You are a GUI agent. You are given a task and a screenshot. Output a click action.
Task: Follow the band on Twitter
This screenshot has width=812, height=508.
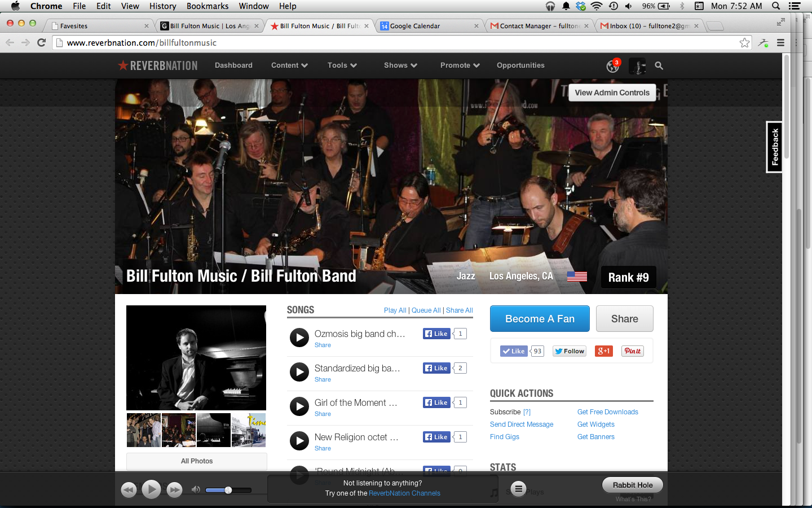click(x=570, y=351)
